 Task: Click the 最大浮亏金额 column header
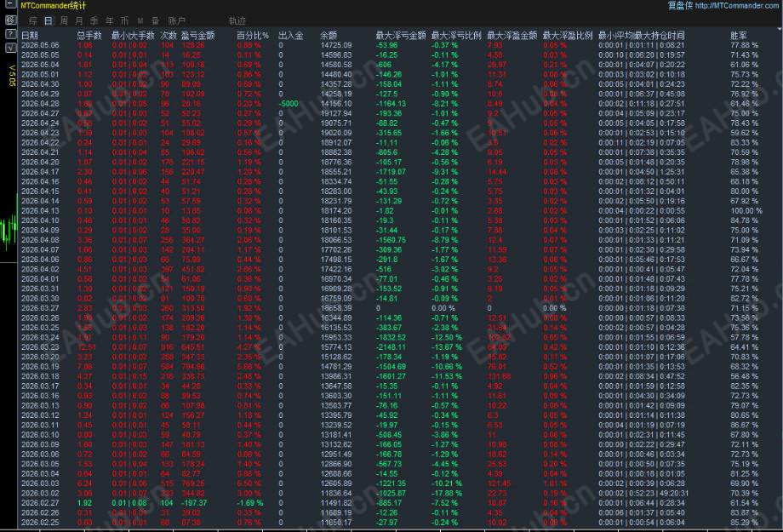(401, 36)
